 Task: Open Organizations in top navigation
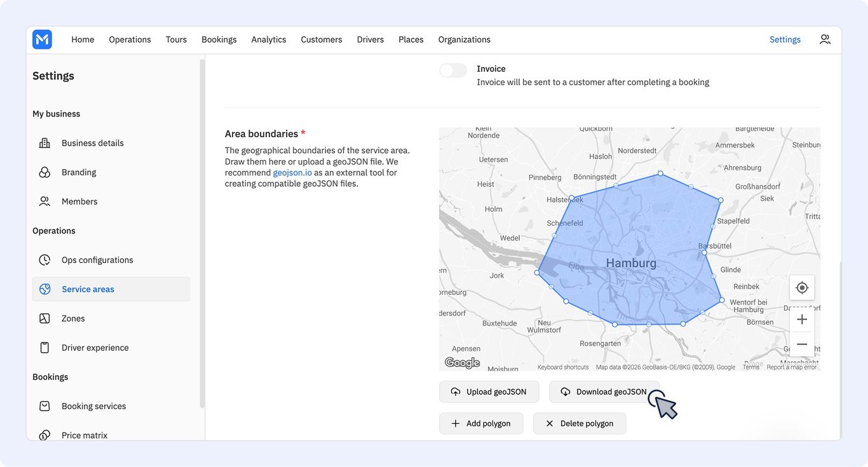coord(465,39)
